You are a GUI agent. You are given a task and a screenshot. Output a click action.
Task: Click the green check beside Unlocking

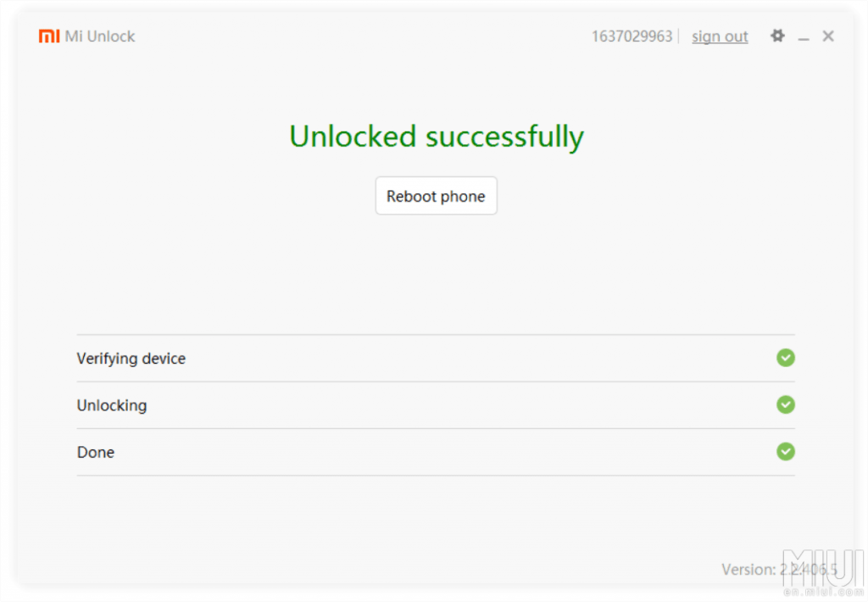[x=786, y=404]
